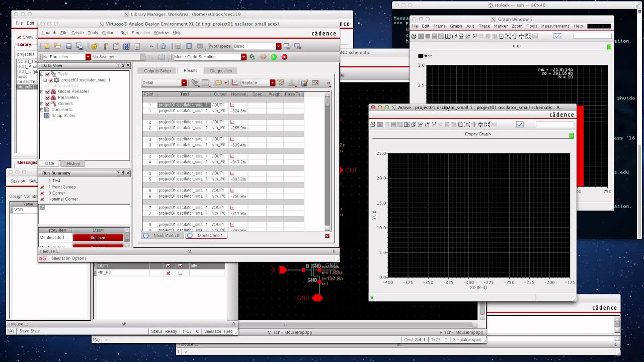Switch to the MonteCarlo.0 results tab
This screenshot has height=362, width=644.
click(163, 236)
